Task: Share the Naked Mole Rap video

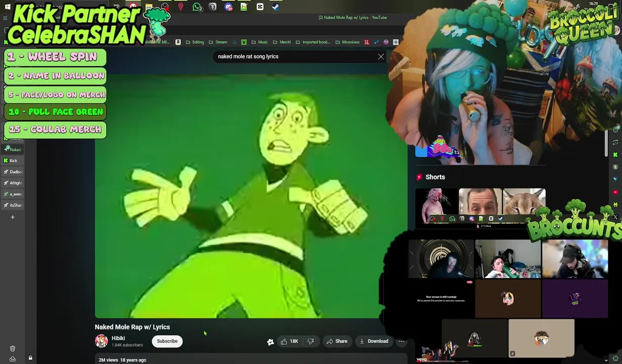Action: [x=337, y=341]
